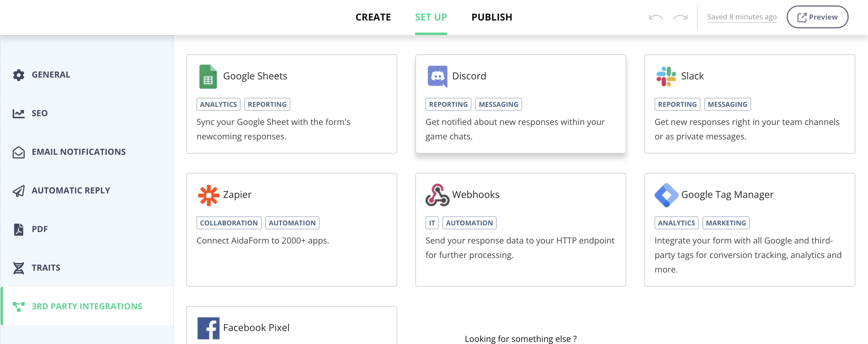The image size is (868, 344).
Task: Go to the SEO settings section
Action: pyautogui.click(x=87, y=114)
